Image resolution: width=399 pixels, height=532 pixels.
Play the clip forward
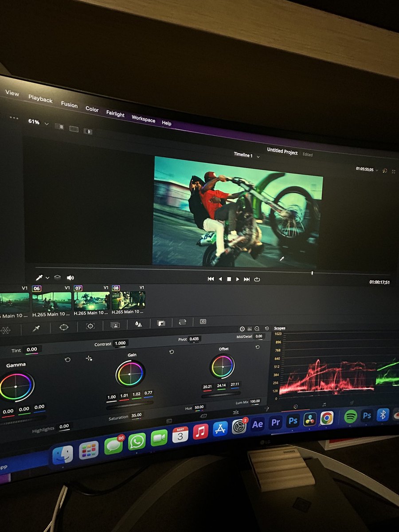(238, 279)
